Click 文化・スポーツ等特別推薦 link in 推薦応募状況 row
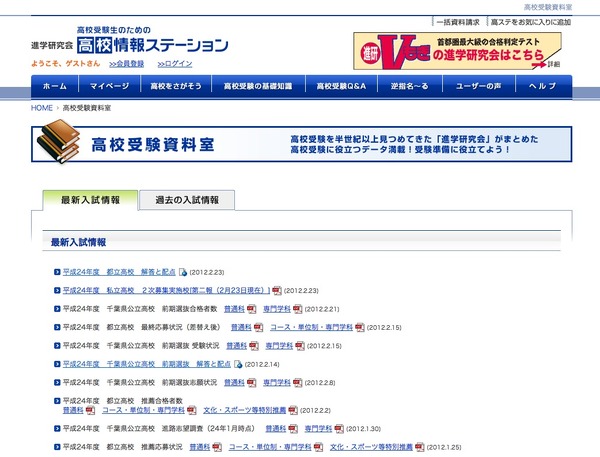 pos(371,447)
